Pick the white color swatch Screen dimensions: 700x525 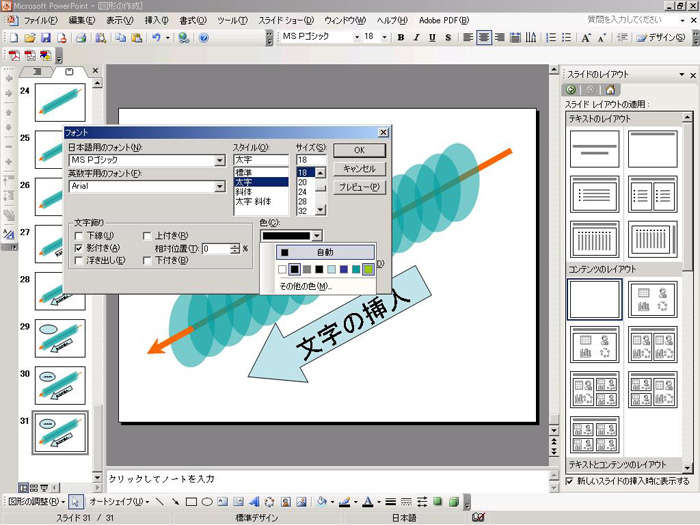282,269
